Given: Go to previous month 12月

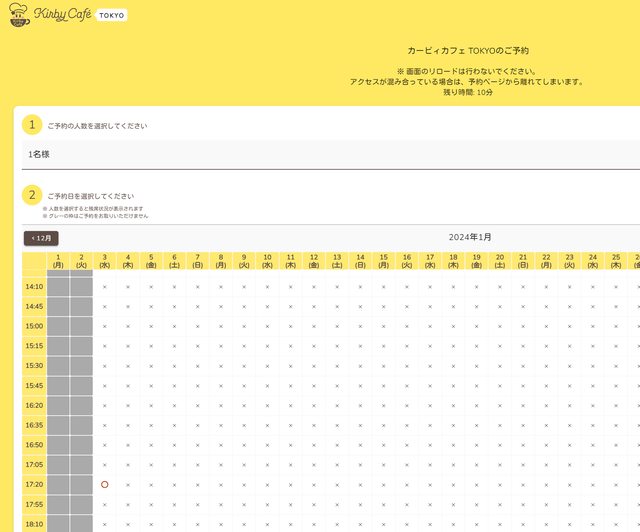Looking at the screenshot, I should coord(42,238).
